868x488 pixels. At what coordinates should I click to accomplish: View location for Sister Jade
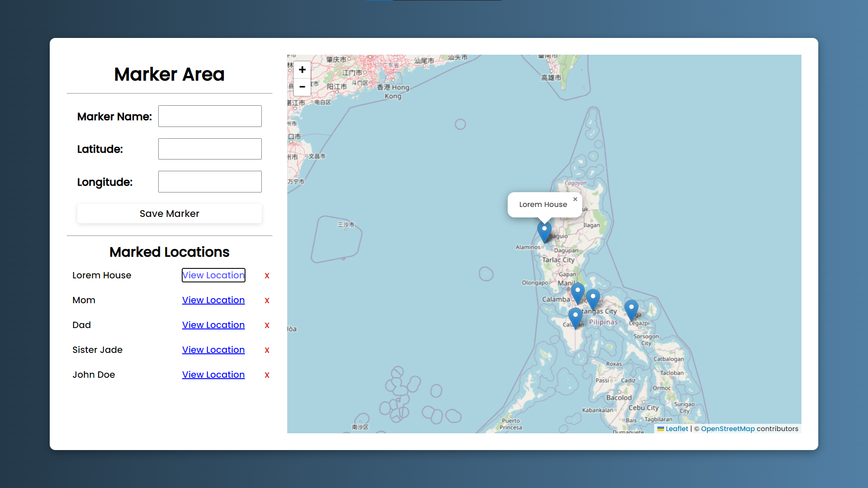[x=213, y=350]
